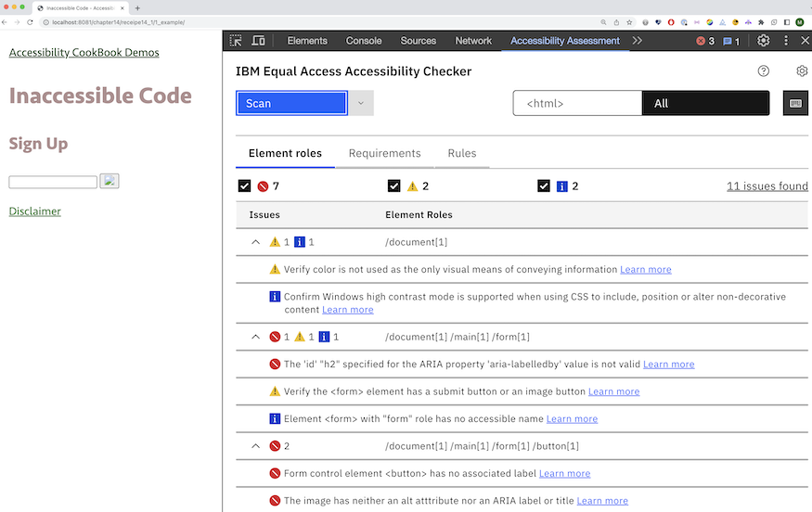The width and height of the screenshot is (812, 512).
Task: Click the browser address bar URL
Action: [118, 22]
